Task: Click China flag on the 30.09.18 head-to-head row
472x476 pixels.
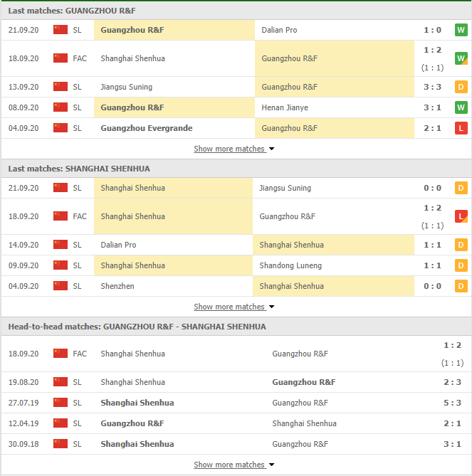Action: [x=61, y=444]
